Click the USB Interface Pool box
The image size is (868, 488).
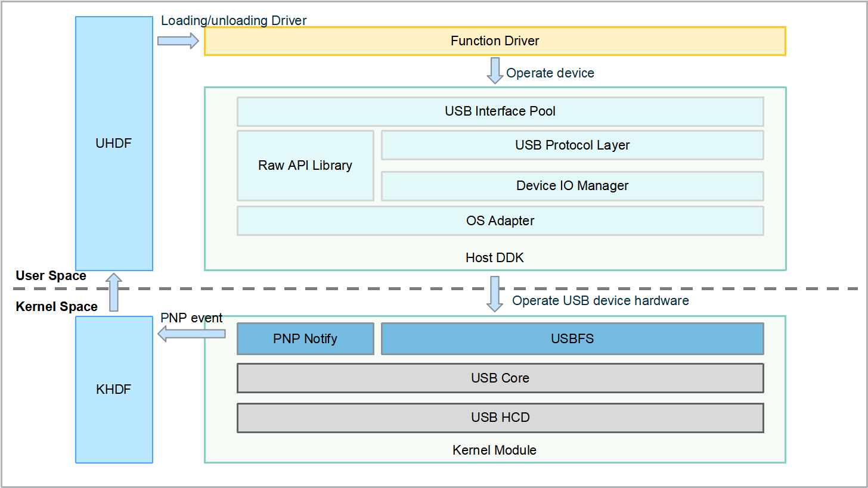500,111
